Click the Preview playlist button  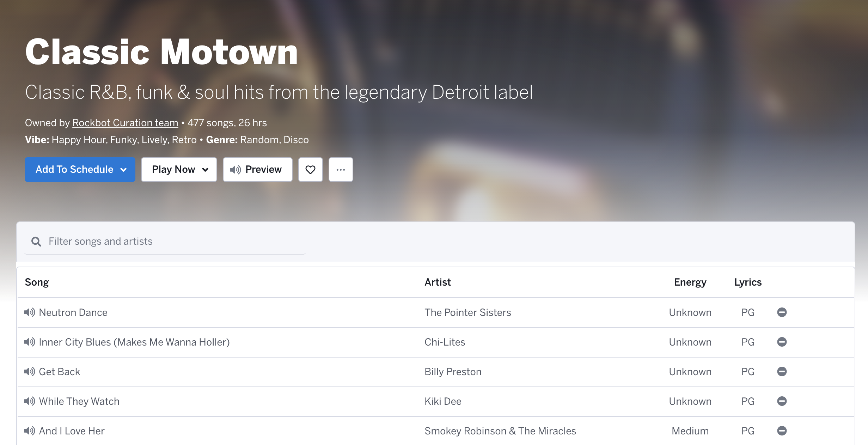click(x=258, y=170)
